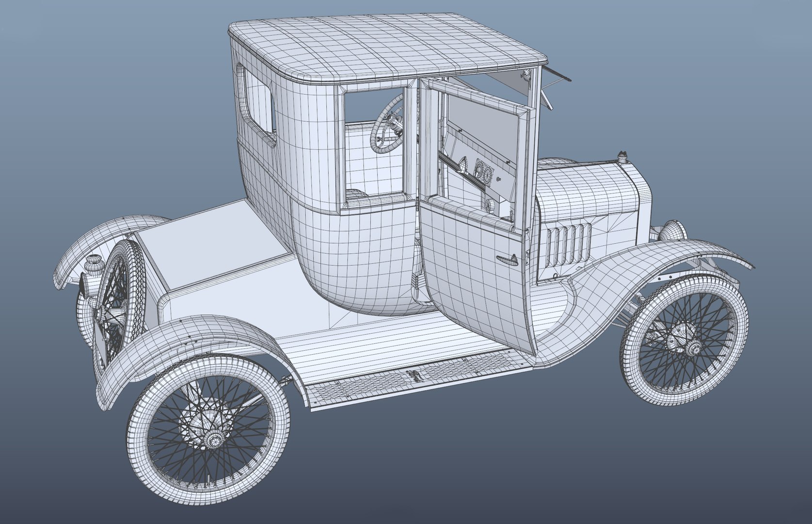Select the hood side louver vents
Image resolution: width=812 pixels, height=524 pixels.
pyautogui.click(x=568, y=244)
